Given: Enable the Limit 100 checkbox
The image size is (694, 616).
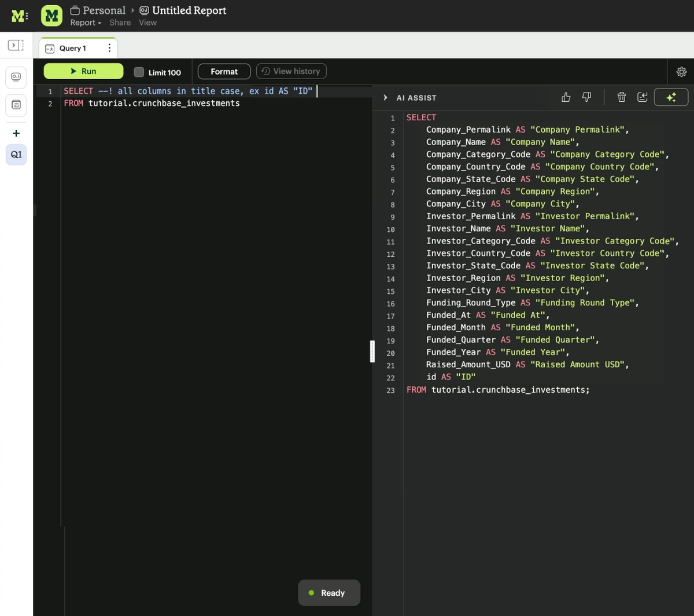Looking at the screenshot, I should click(139, 72).
